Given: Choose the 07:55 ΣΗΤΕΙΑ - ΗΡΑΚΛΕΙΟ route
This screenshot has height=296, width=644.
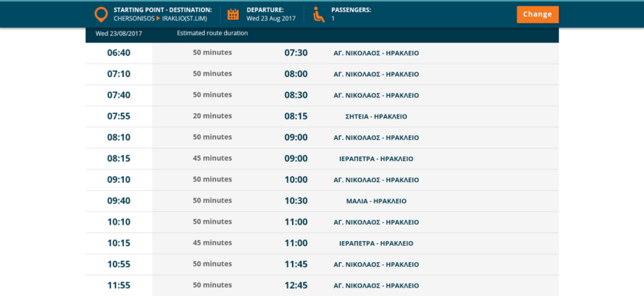Looking at the screenshot, I should pos(376,116).
